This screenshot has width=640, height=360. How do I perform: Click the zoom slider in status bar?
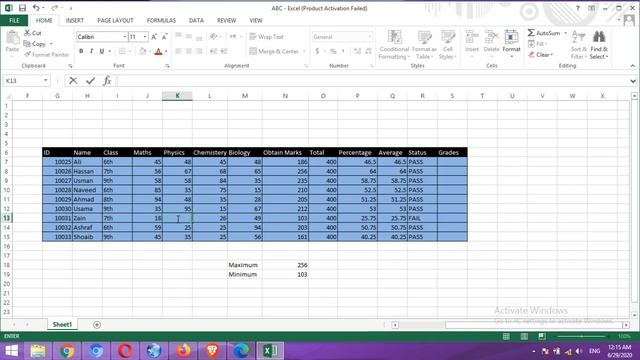582,336
